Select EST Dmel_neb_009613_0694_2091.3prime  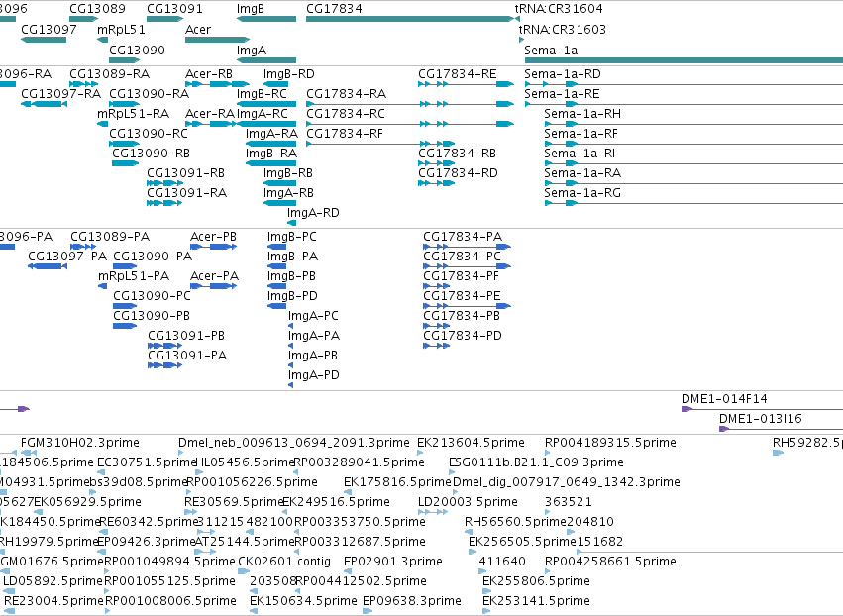tap(294, 443)
